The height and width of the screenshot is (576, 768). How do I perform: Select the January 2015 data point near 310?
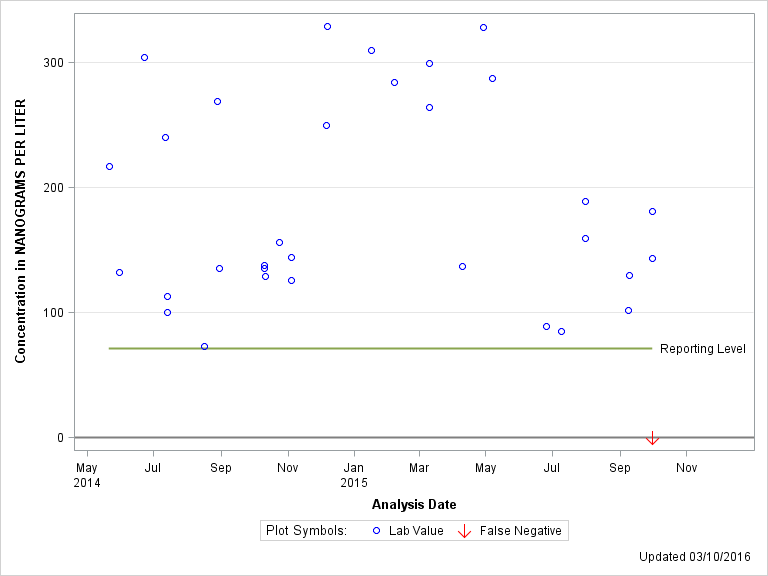[x=371, y=50]
